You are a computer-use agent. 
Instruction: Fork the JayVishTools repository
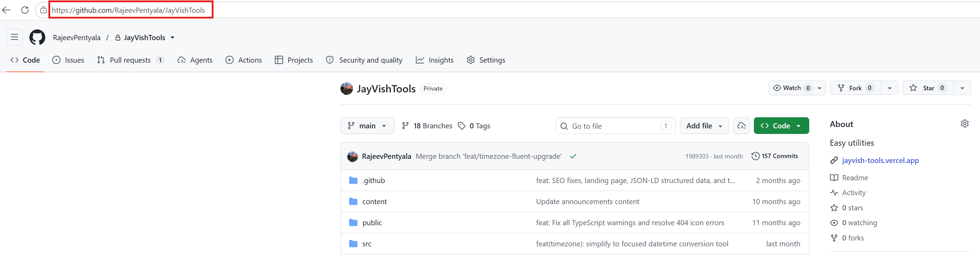click(856, 88)
